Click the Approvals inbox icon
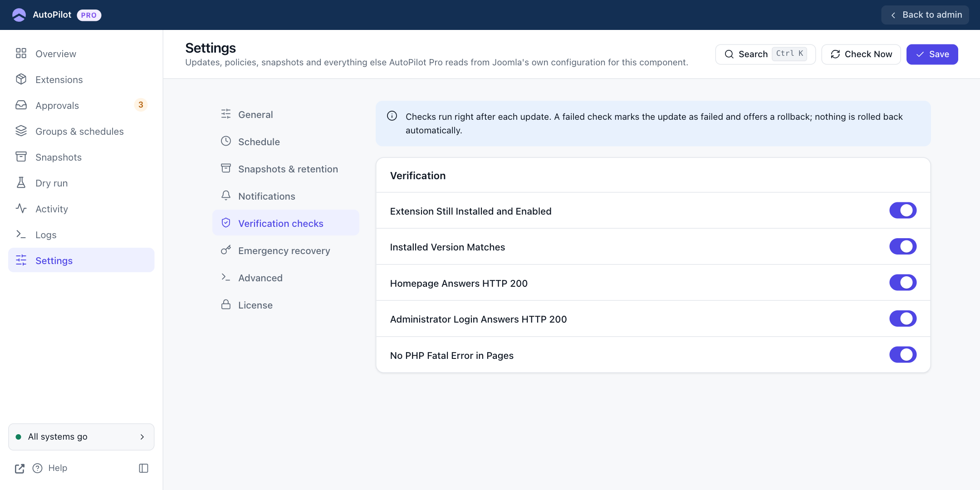 pyautogui.click(x=21, y=105)
